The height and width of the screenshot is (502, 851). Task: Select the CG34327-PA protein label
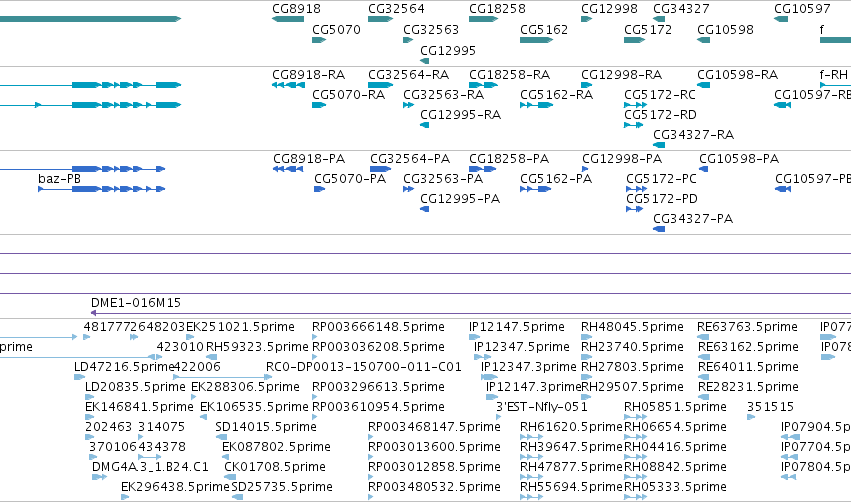(x=693, y=219)
